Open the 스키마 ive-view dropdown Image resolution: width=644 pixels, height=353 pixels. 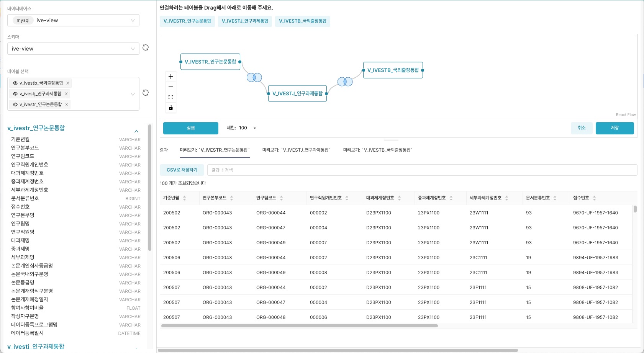pyautogui.click(x=73, y=49)
